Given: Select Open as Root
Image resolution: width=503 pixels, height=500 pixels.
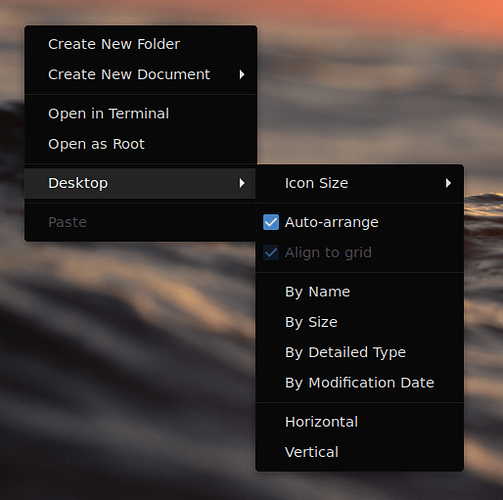Looking at the screenshot, I should tap(140, 144).
